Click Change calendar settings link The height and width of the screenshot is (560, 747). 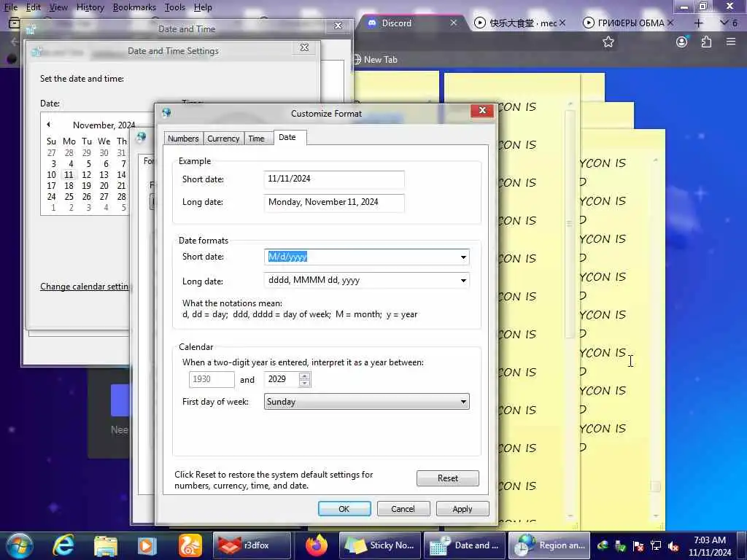[85, 286]
